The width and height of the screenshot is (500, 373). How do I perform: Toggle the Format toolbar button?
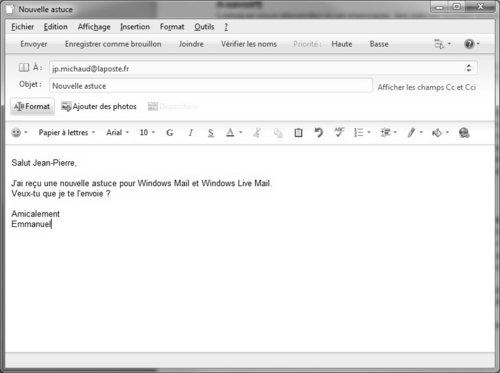tap(32, 106)
